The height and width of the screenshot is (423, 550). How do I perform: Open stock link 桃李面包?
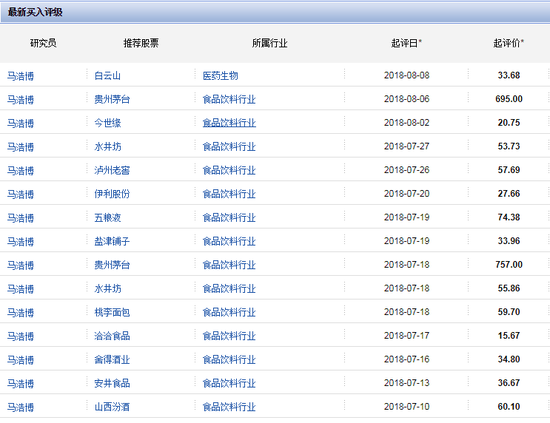[112, 313]
